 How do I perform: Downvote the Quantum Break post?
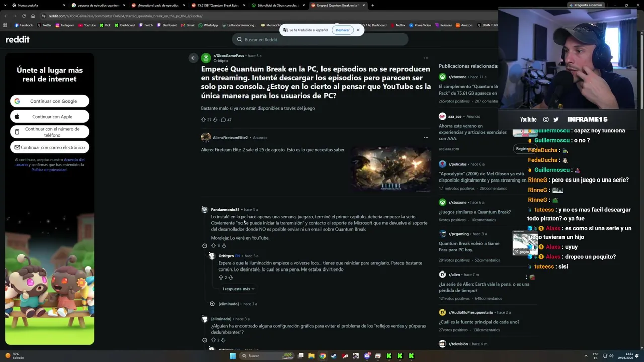pos(215,120)
